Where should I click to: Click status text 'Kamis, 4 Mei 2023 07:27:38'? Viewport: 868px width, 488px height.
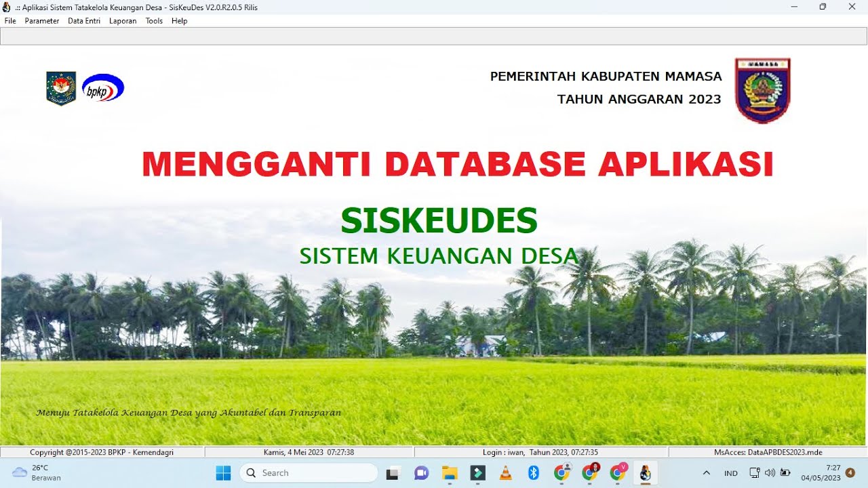coord(309,452)
